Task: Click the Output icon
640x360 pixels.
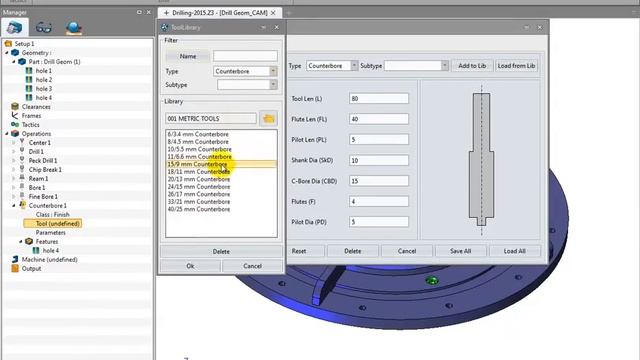Action: 15,268
